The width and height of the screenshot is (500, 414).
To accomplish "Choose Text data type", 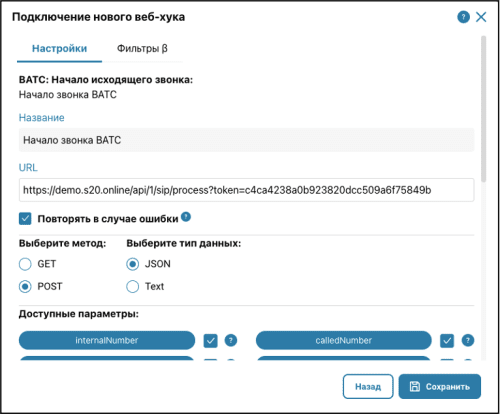I will coord(132,286).
